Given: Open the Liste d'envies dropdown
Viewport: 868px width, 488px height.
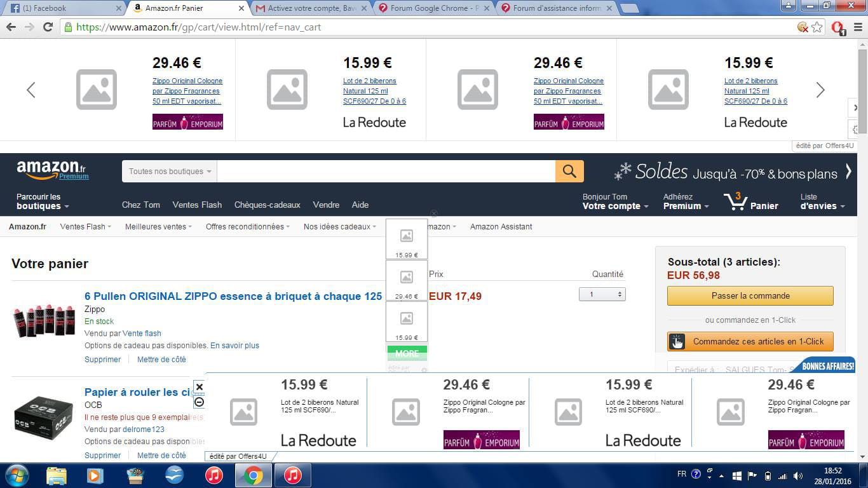Looking at the screenshot, I should pyautogui.click(x=823, y=201).
